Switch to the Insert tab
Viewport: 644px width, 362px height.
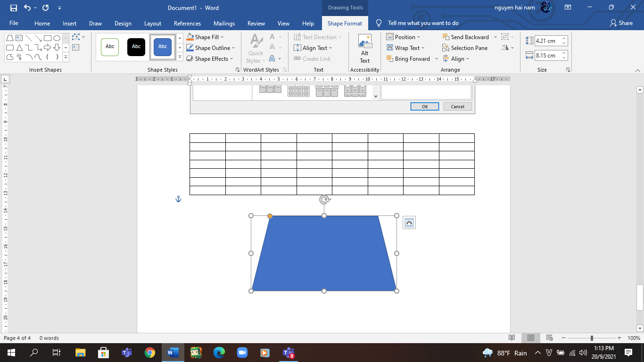[69, 23]
